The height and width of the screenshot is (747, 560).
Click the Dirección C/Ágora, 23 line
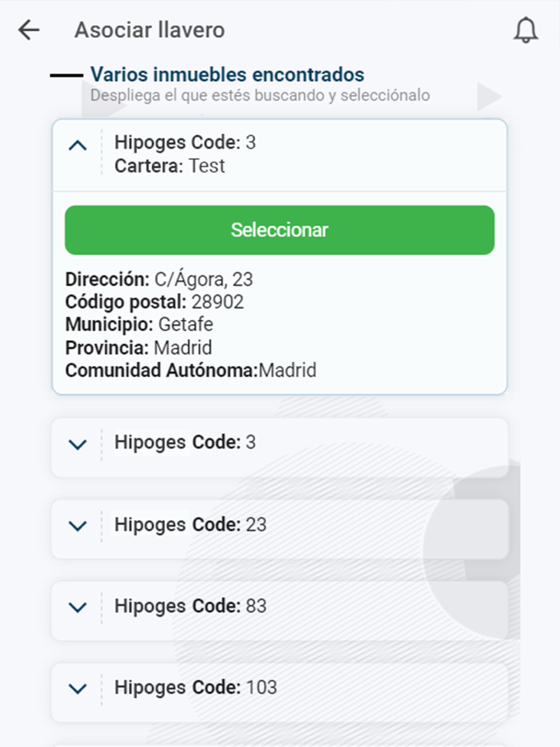click(159, 279)
